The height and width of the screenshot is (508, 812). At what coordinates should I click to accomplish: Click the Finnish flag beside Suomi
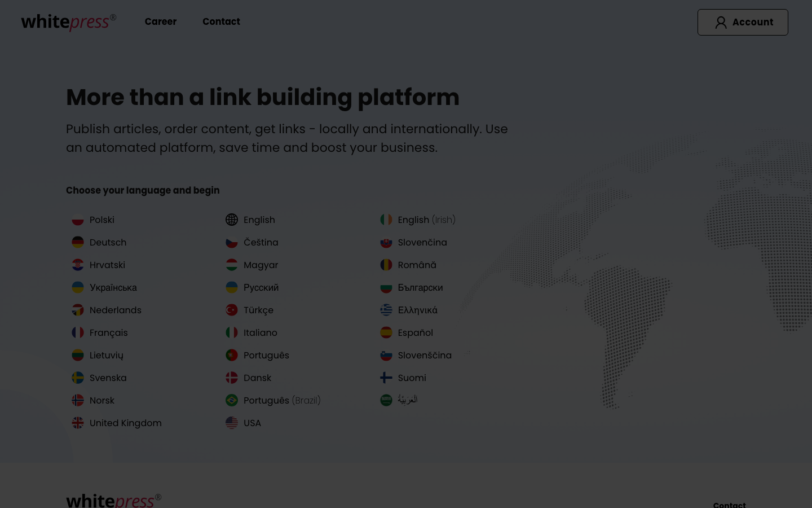click(386, 378)
